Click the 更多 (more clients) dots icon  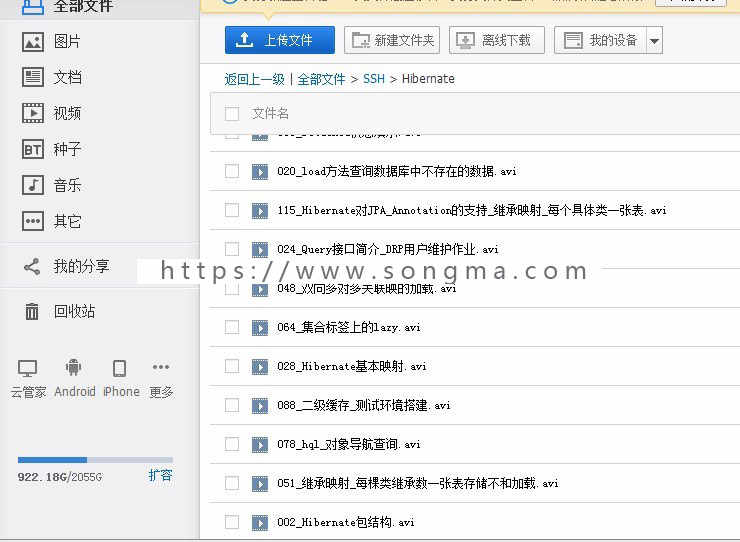point(161,367)
